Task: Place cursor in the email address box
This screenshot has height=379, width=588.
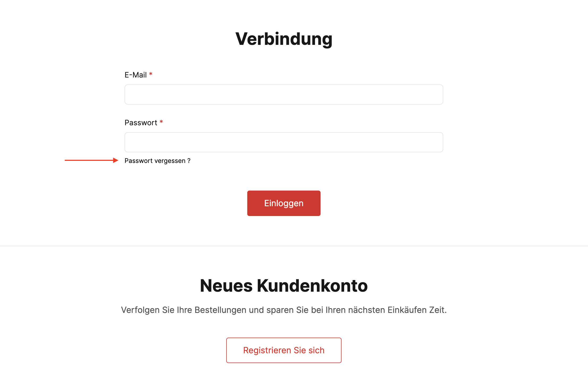Action: click(x=284, y=94)
